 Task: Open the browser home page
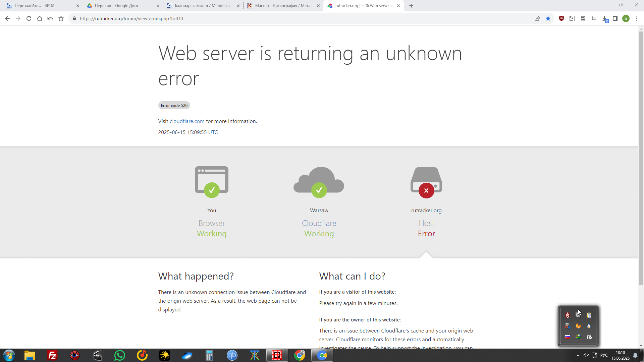[x=40, y=18]
